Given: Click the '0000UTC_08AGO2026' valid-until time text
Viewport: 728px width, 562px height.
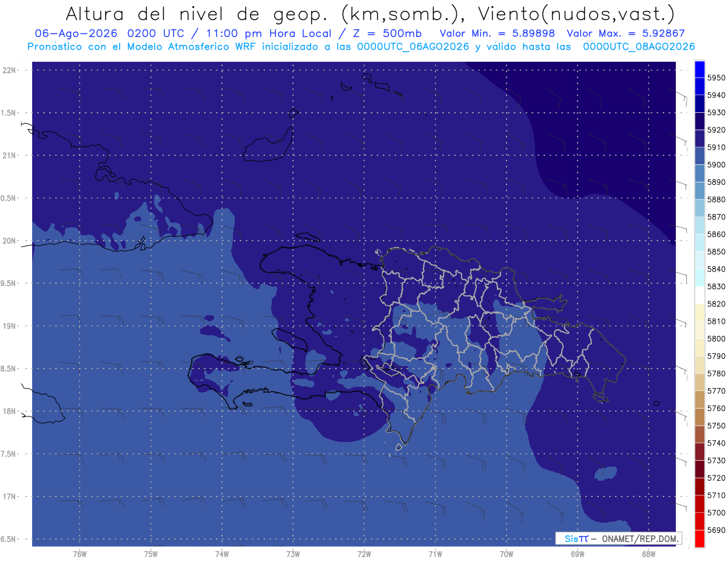Looking at the screenshot, I should point(639,47).
